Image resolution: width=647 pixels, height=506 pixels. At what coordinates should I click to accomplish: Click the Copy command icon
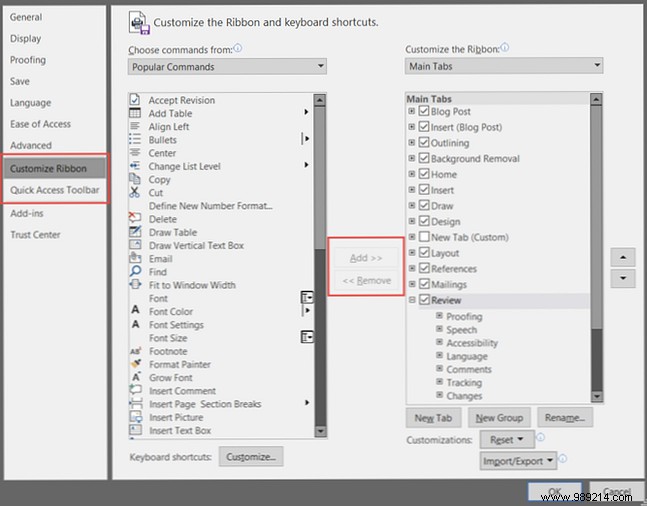[135, 179]
